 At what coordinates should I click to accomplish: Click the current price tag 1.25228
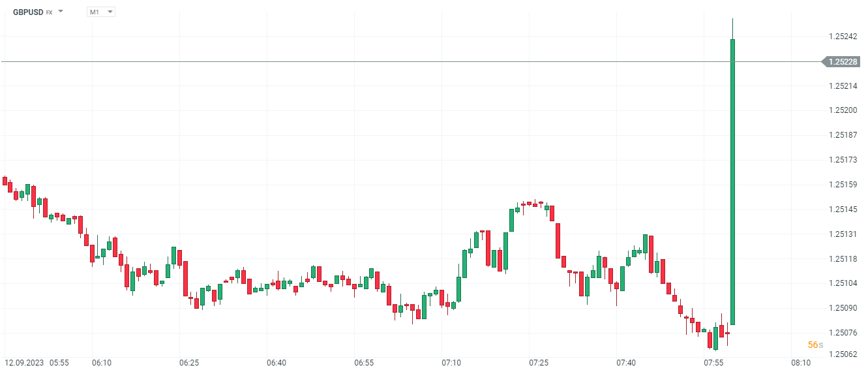(843, 62)
